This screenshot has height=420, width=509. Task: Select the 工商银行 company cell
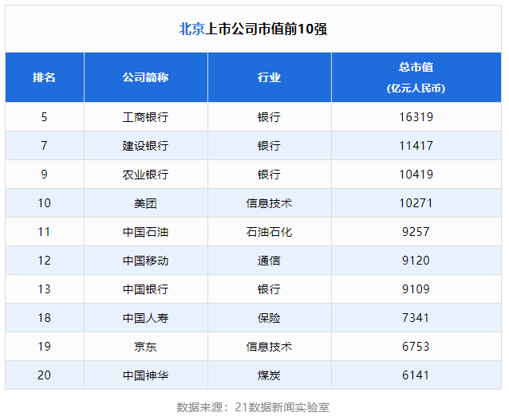(x=145, y=117)
